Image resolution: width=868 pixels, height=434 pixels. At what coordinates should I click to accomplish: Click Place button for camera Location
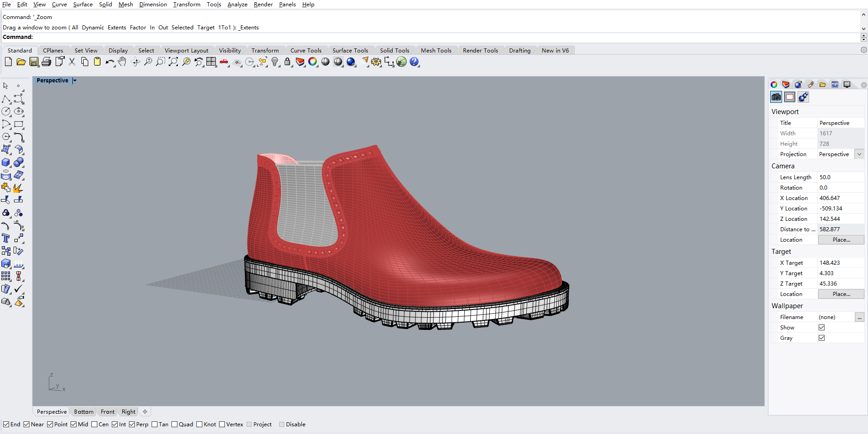[x=841, y=239]
